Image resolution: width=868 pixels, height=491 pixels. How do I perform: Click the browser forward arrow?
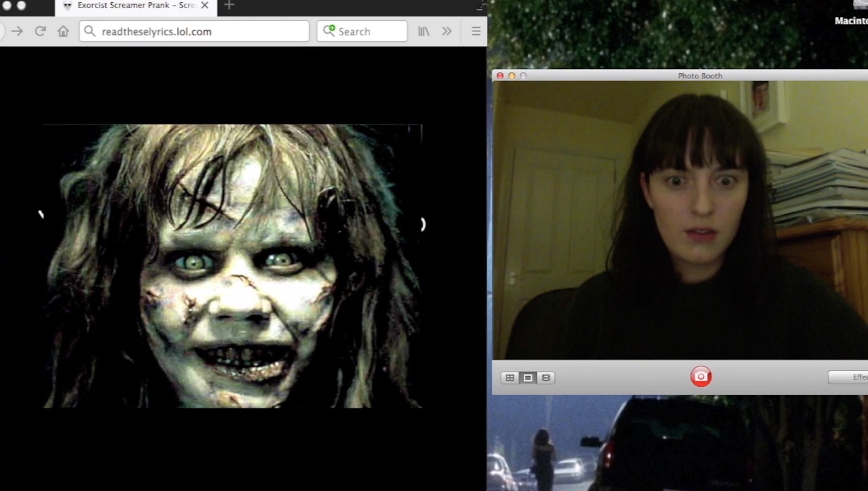pos(17,31)
